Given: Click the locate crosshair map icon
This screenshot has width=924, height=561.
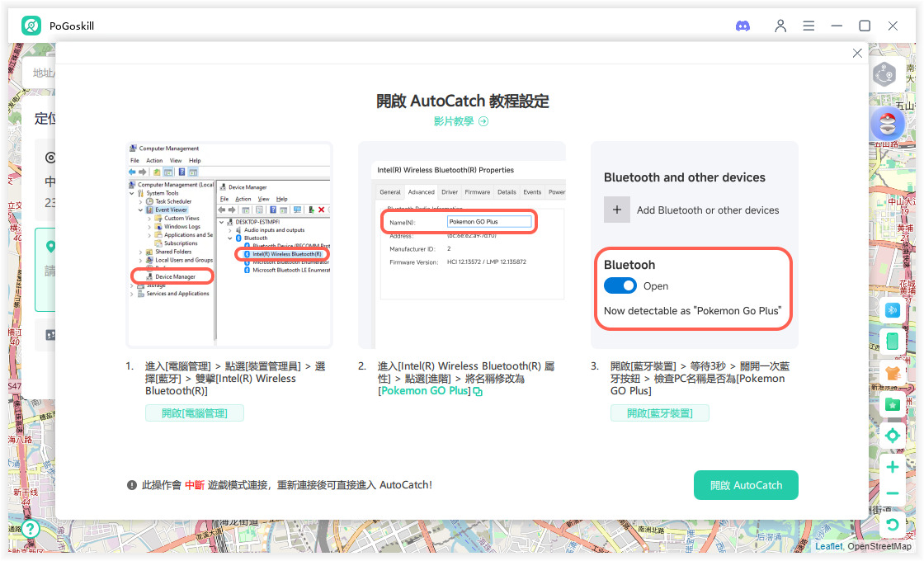Looking at the screenshot, I should point(892,436).
